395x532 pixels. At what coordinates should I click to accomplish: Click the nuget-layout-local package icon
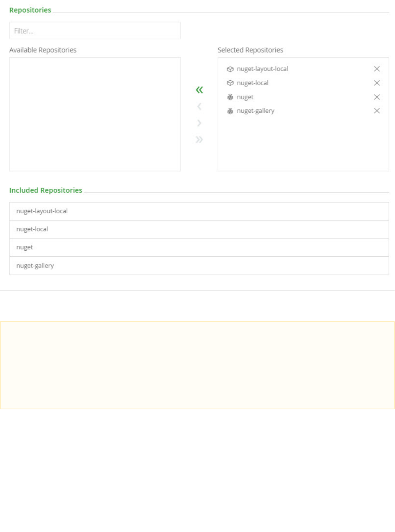(230, 69)
